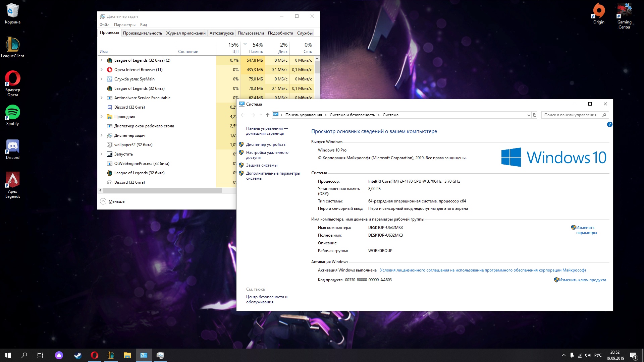Switch to System window taskbar button
The image size is (644, 362).
coord(144,355)
